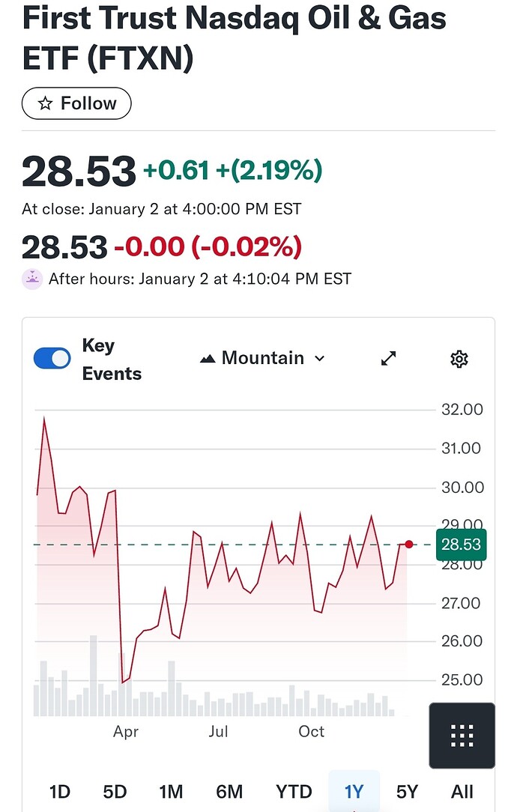Switch chart to 6M range

(x=229, y=791)
